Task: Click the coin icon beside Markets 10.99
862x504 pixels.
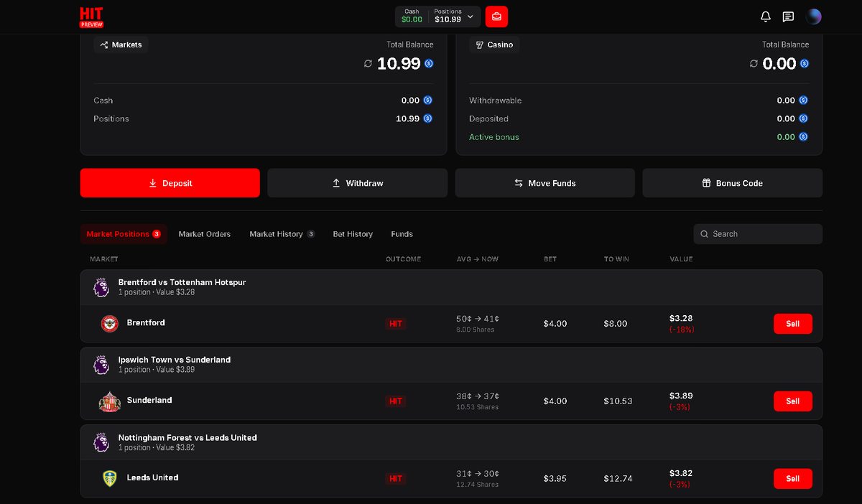Action: [x=429, y=64]
